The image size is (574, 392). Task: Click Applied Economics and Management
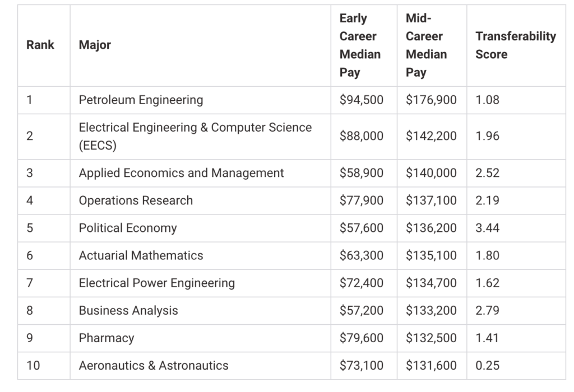pyautogui.click(x=181, y=173)
